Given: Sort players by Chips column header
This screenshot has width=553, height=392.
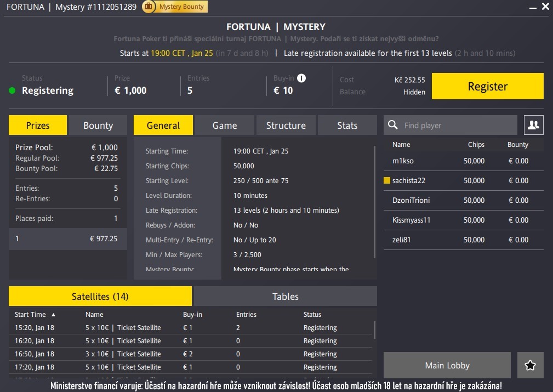Looking at the screenshot, I should 476,144.
